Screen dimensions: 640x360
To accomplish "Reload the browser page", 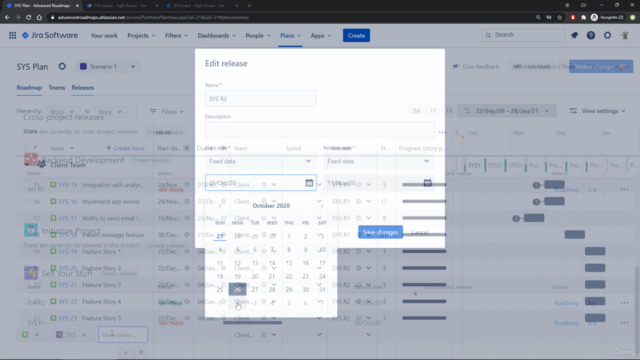I will [x=28, y=18].
